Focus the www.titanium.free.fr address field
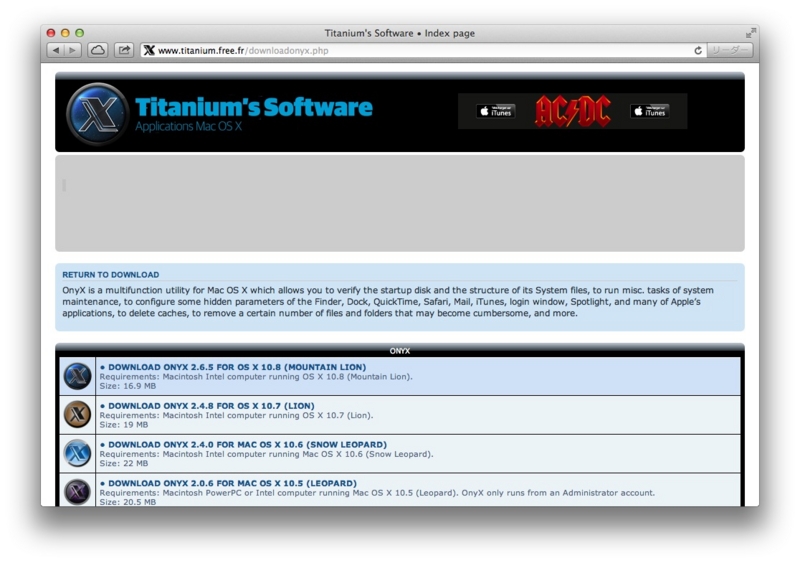Image resolution: width=800 pixels, height=563 pixels. [x=423, y=50]
